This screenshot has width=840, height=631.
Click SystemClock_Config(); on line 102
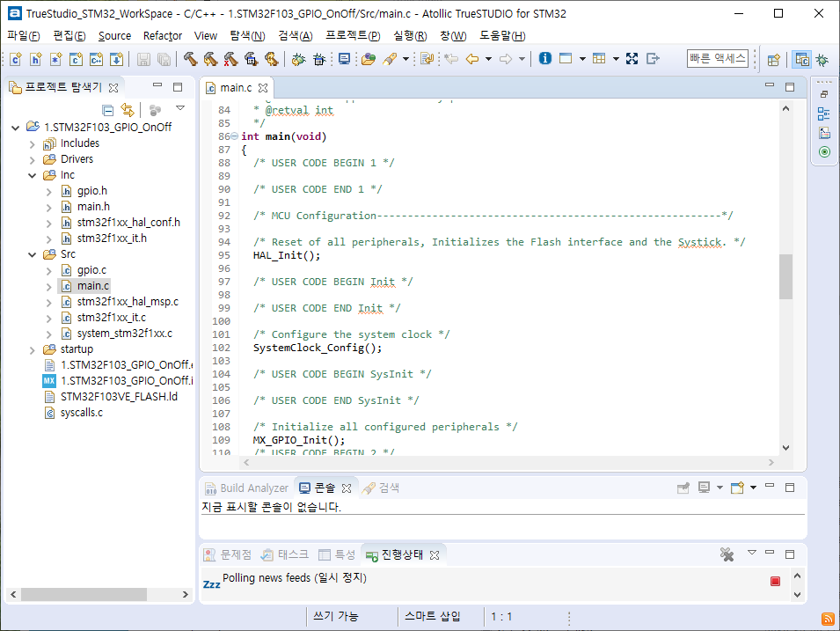(318, 348)
